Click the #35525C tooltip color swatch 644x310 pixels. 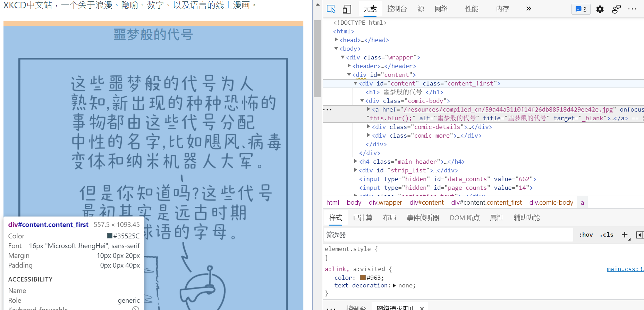(x=110, y=236)
